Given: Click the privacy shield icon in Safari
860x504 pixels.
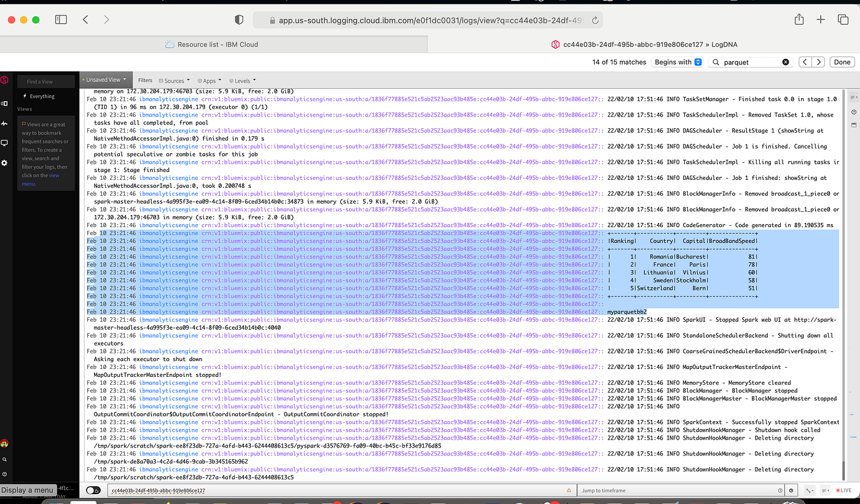Looking at the screenshot, I should click(239, 20).
